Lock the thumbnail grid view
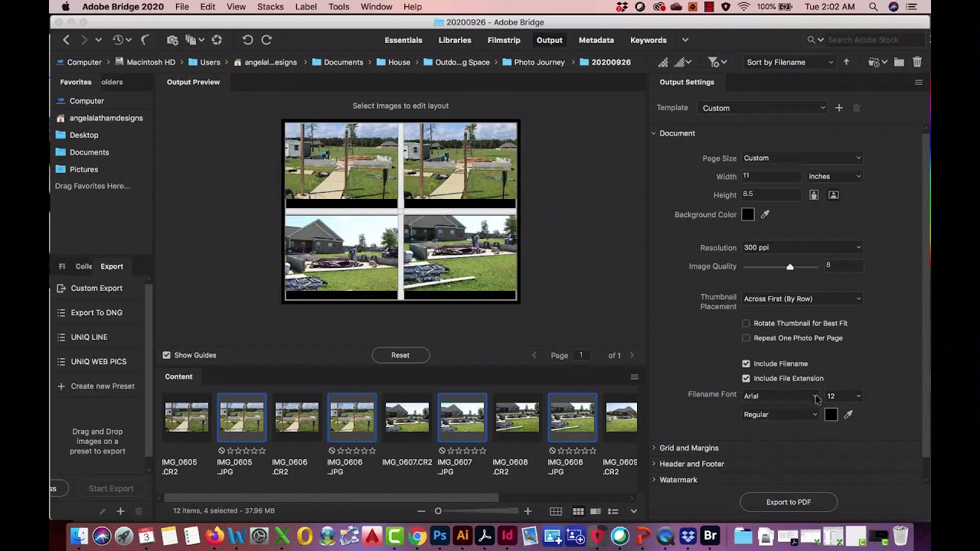980x551 pixels. click(x=556, y=511)
